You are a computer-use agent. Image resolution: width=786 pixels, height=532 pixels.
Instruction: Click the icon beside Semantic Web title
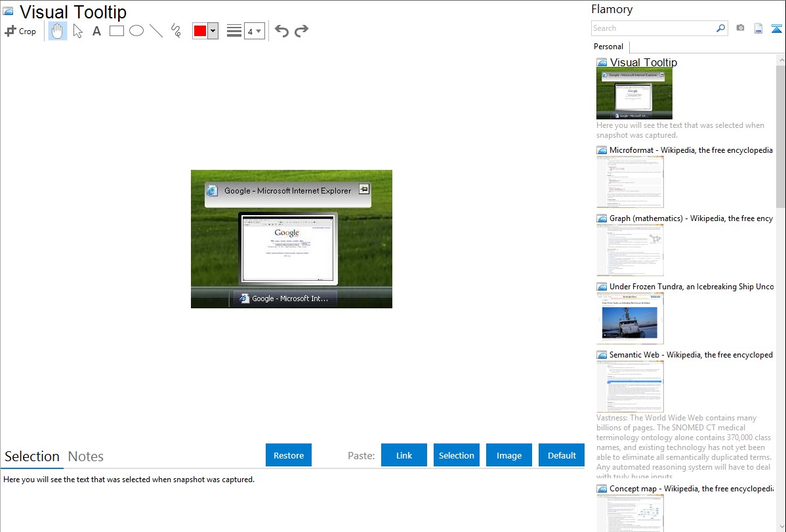coord(602,355)
